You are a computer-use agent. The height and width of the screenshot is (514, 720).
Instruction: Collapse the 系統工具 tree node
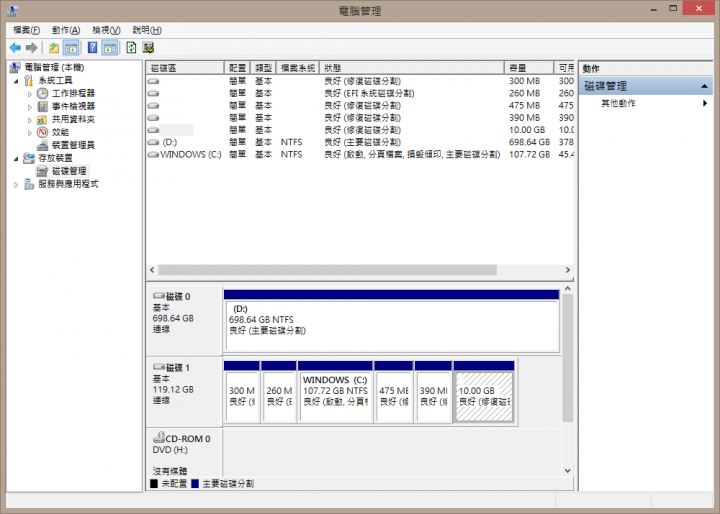(x=16, y=81)
